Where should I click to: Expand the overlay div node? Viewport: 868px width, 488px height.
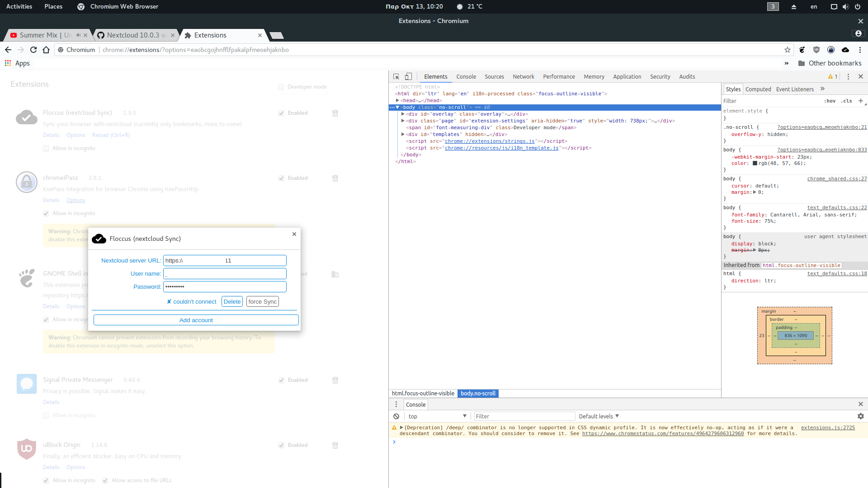tap(403, 114)
